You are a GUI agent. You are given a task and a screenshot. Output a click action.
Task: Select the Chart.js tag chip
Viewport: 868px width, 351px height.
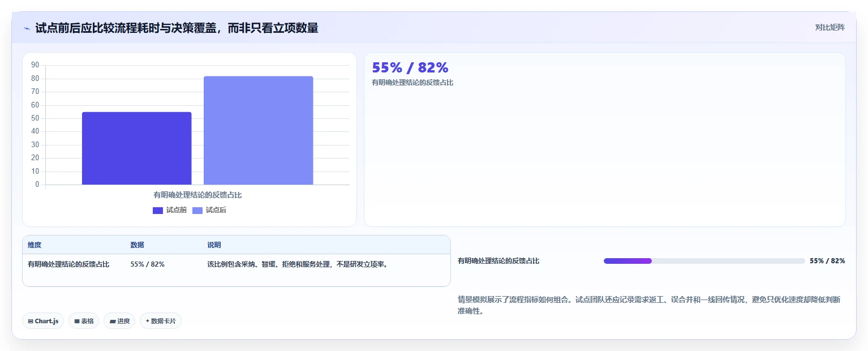tap(43, 321)
